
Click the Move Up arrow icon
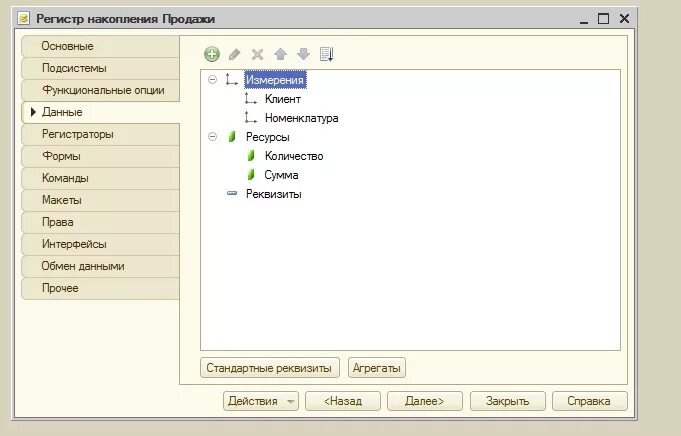point(281,54)
